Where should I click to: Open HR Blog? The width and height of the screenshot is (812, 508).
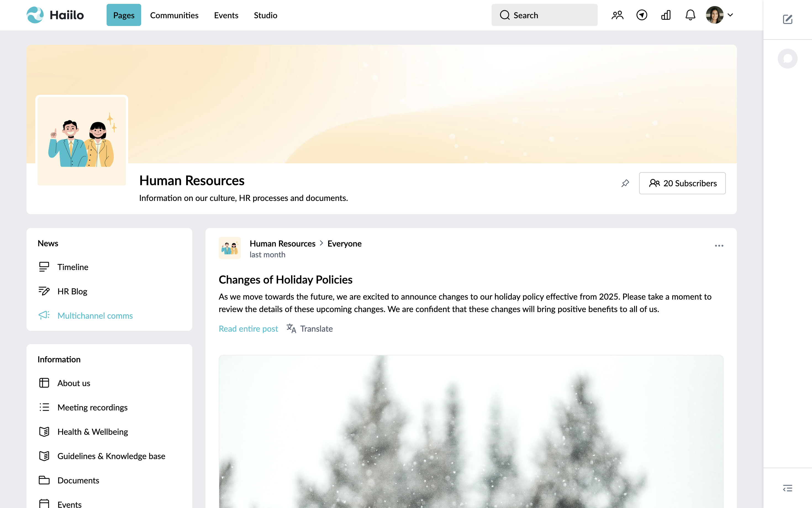point(72,291)
